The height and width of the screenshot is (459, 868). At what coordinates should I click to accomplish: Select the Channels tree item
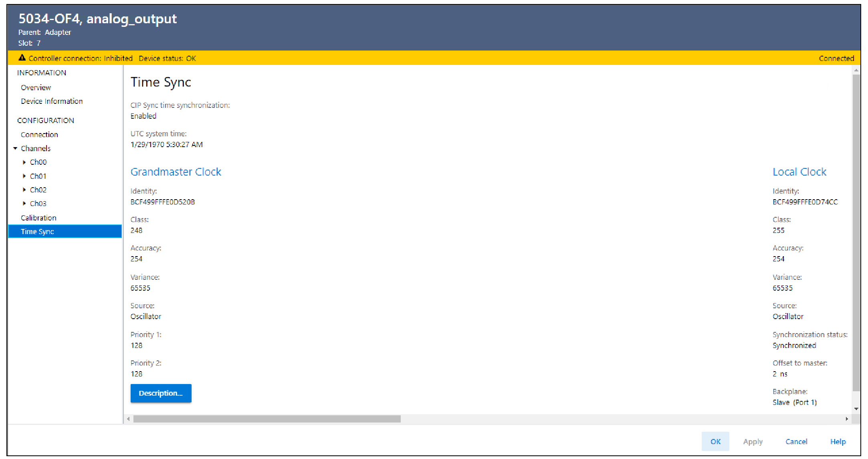click(x=36, y=148)
